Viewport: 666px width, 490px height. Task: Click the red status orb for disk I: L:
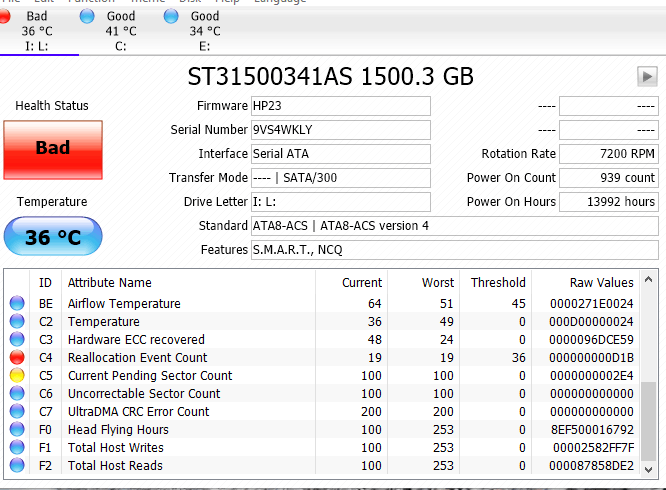pos(4,17)
